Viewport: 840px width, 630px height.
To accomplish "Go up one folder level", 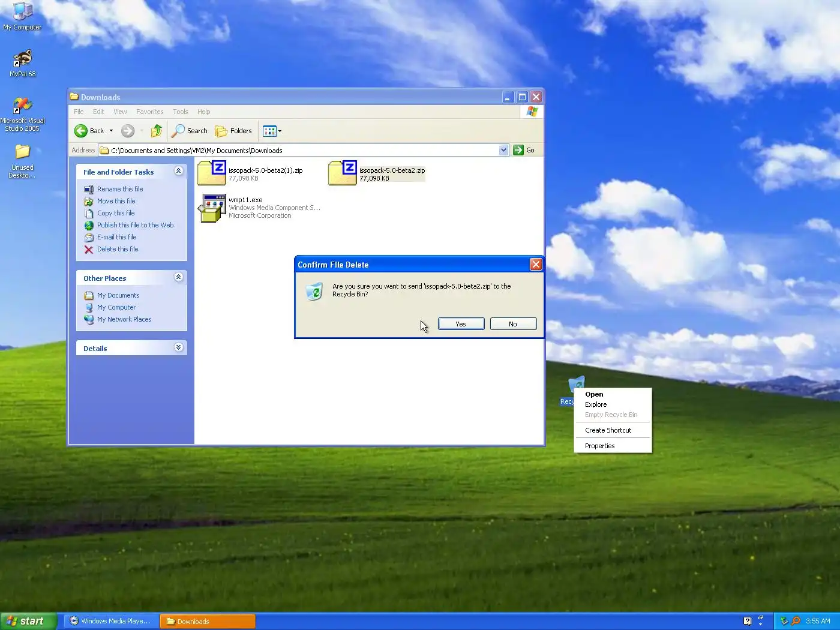I will pyautogui.click(x=157, y=131).
